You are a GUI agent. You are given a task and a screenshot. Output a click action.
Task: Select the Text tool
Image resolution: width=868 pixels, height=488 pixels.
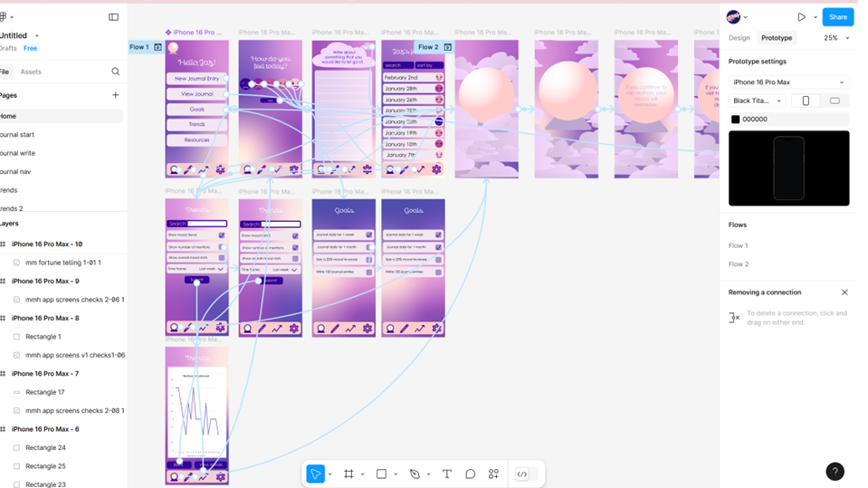point(447,474)
